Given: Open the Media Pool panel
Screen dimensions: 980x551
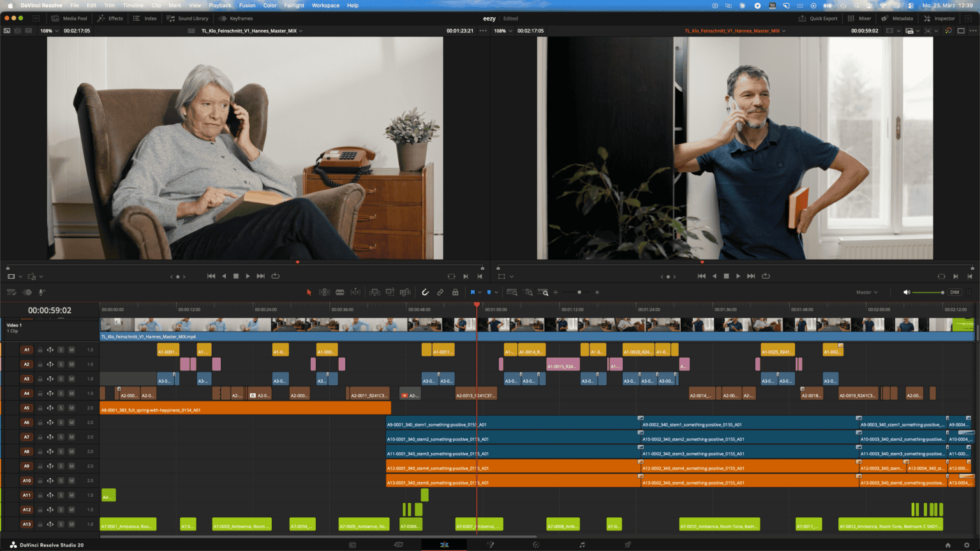Looking at the screenshot, I should coord(70,18).
